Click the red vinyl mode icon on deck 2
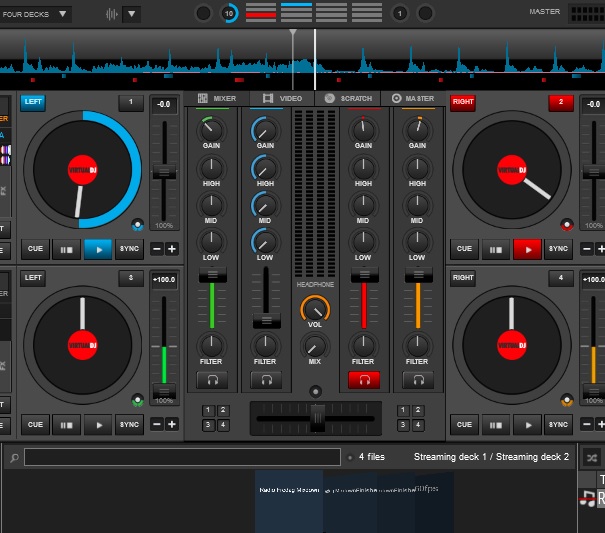 tap(567, 225)
